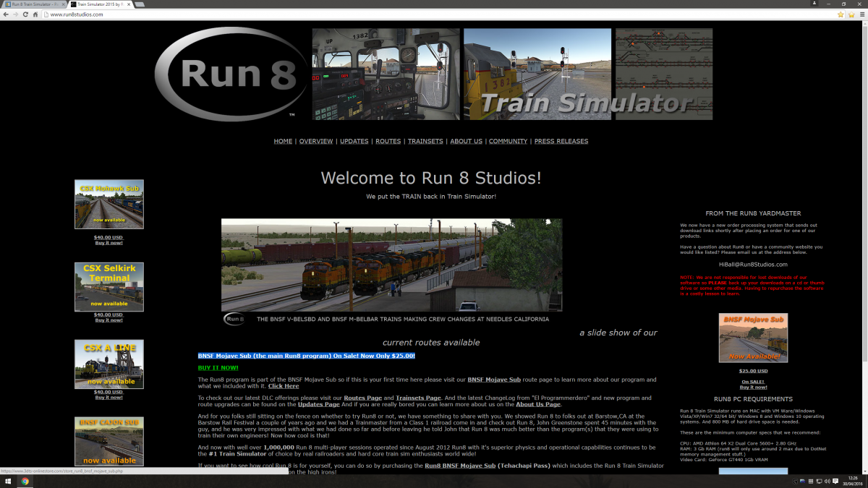Click the small Run 8 logo under slideshow

click(x=234, y=319)
